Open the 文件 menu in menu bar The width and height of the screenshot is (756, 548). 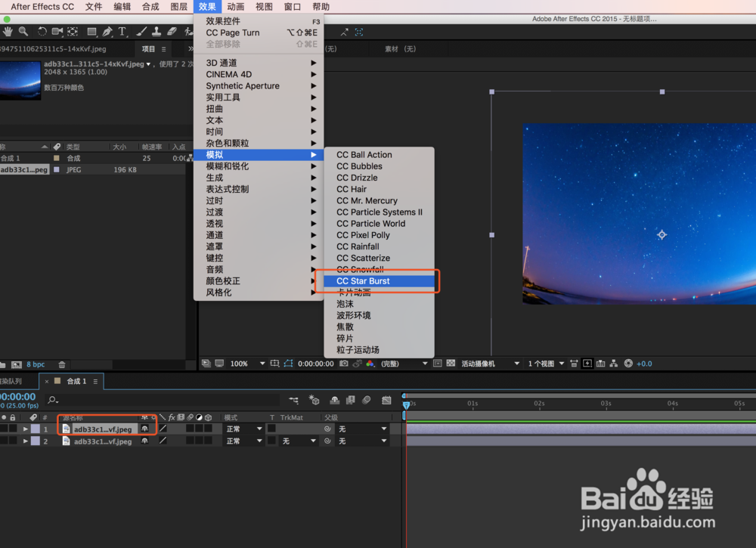94,7
